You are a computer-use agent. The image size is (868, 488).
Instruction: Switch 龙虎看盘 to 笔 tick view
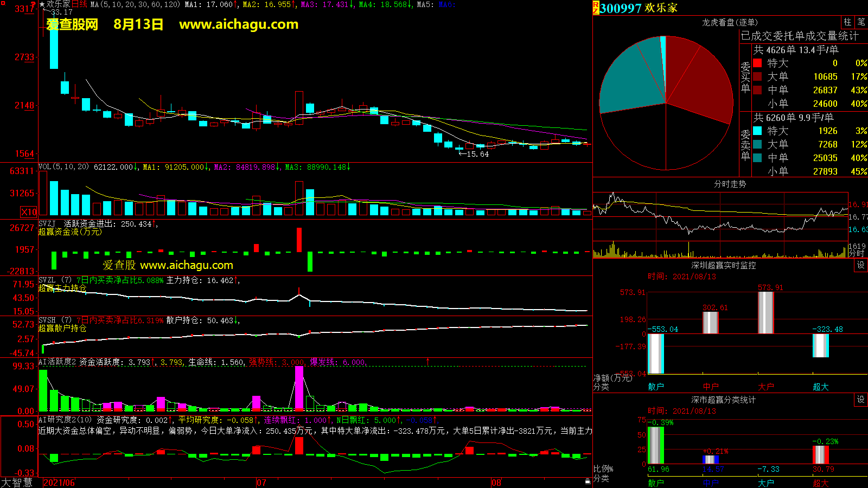861,22
